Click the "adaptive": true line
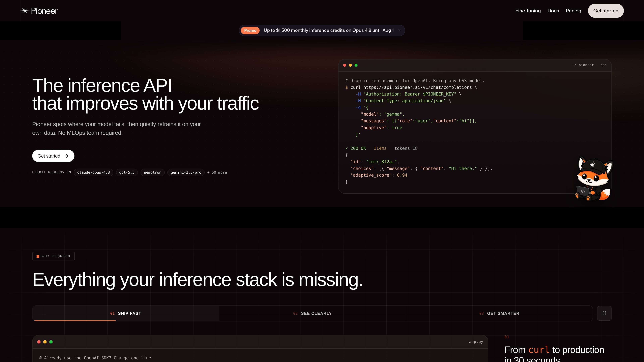 (x=382, y=128)
